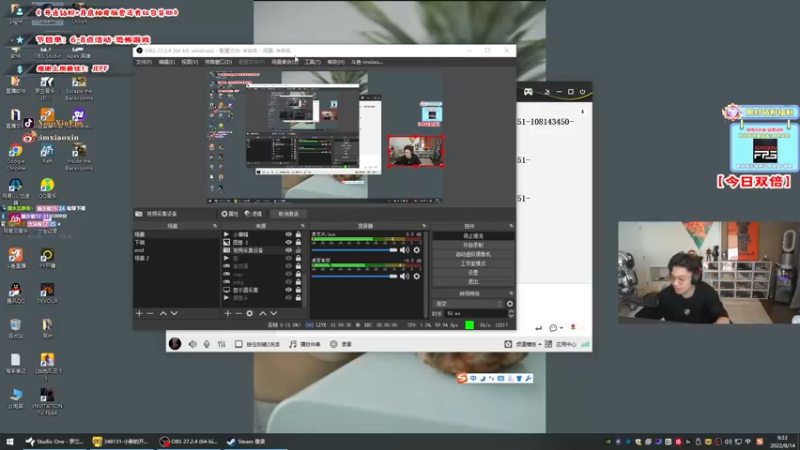Screen dimensions: 800x450
Task: Open the 工具(T) menu in OBS
Action: coord(312,62)
